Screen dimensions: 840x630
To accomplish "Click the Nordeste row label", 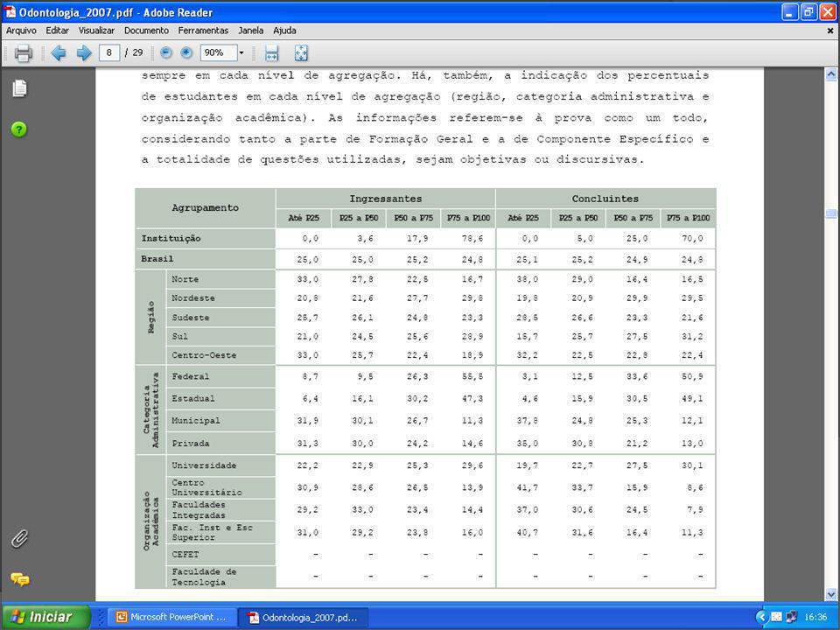I will pyautogui.click(x=192, y=297).
